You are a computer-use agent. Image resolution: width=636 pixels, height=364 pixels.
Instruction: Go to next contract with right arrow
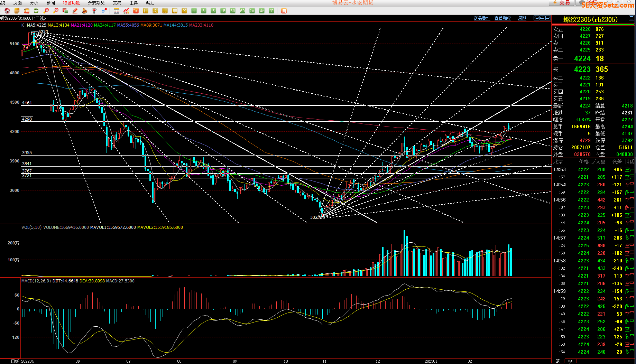542,18
